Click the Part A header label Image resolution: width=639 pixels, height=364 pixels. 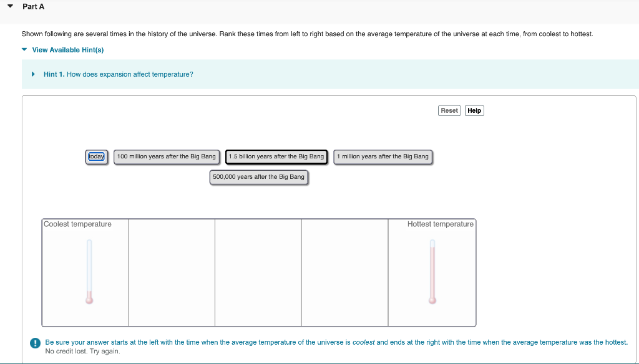pyautogui.click(x=32, y=6)
